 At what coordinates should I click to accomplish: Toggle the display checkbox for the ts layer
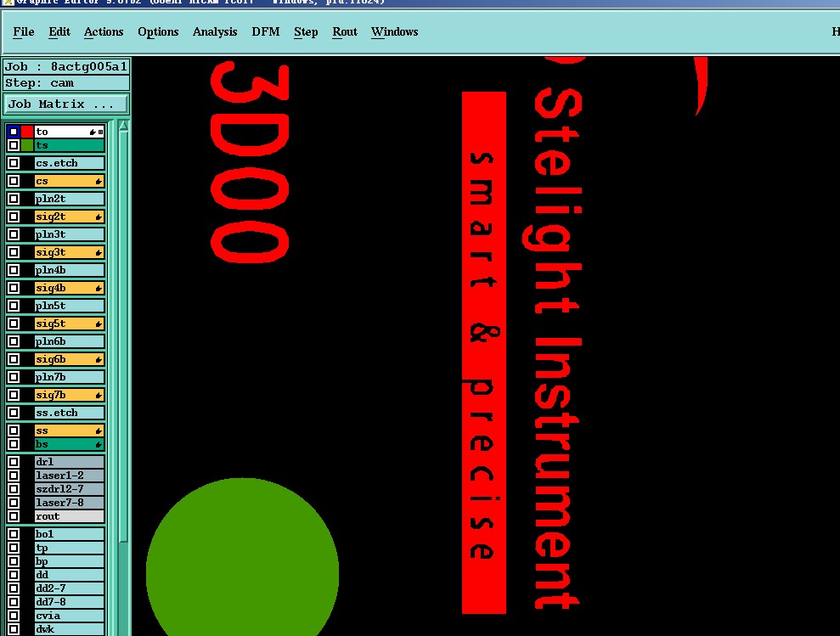pyautogui.click(x=14, y=145)
